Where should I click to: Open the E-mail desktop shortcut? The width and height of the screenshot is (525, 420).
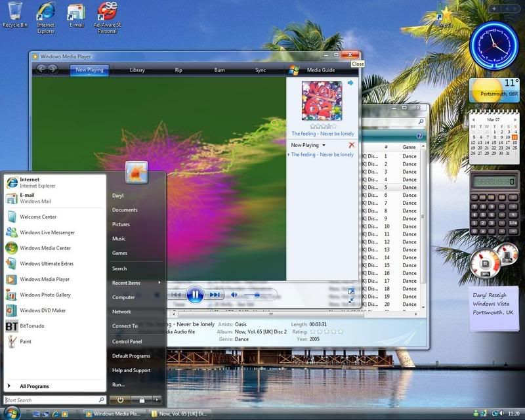[76, 15]
